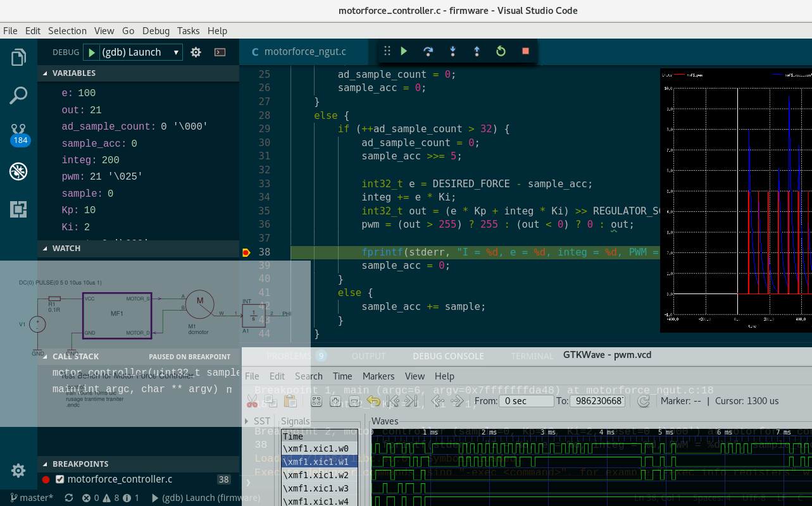The image size is (812, 506).
Task: Open the Go menu in VS Code
Action: (128, 31)
